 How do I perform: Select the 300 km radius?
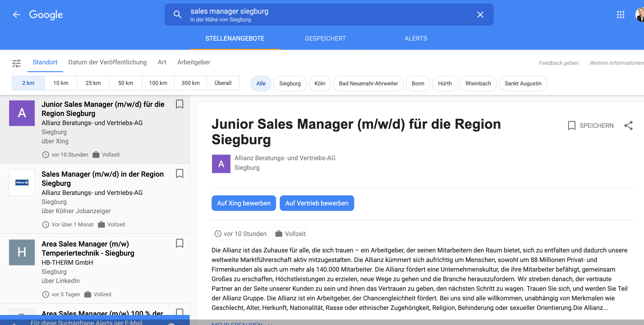(191, 83)
